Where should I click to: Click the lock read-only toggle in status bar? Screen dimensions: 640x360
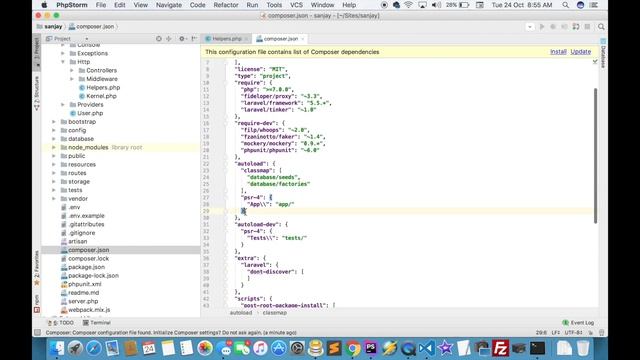point(591,333)
